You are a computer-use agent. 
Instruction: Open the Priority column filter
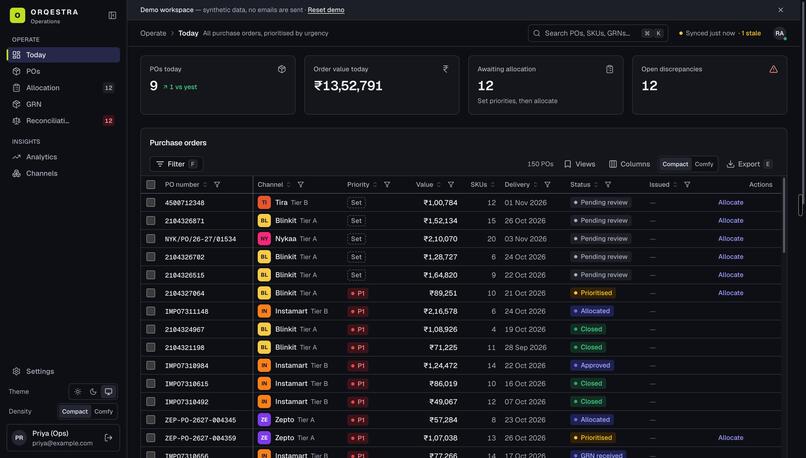(387, 185)
